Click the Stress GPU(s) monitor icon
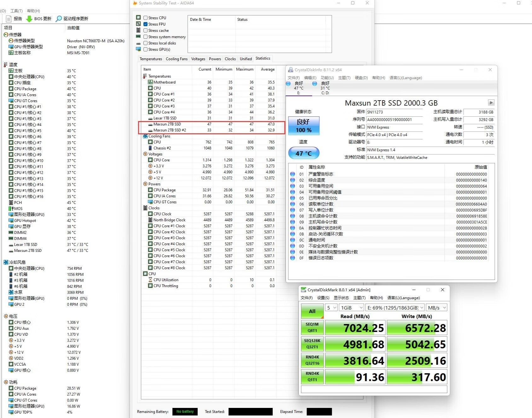Image resolution: width=532 pixels, height=418 pixels. point(138,49)
